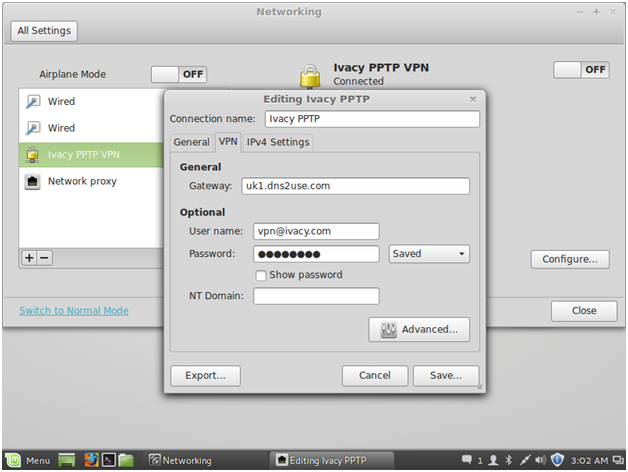This screenshot has height=472, width=628.
Task: Click the Advanced... button
Action: (x=419, y=330)
